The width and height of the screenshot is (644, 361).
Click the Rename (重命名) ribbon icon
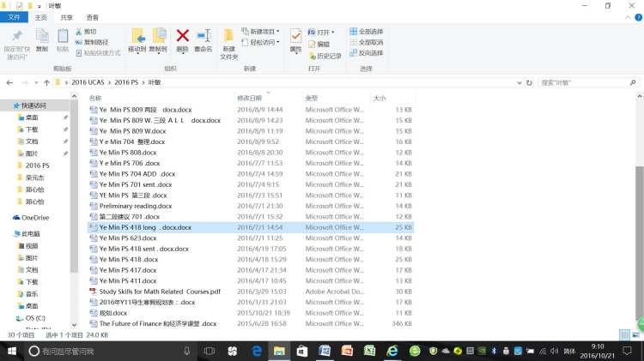coord(204,36)
